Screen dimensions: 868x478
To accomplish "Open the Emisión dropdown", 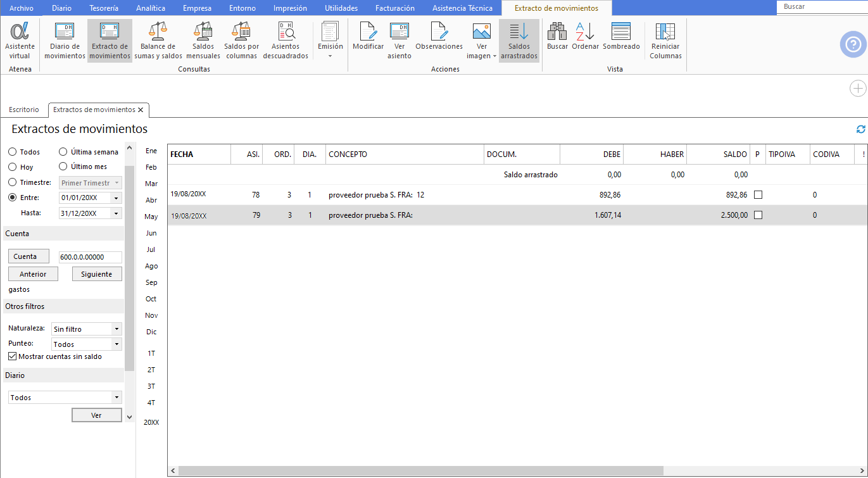I will (330, 41).
